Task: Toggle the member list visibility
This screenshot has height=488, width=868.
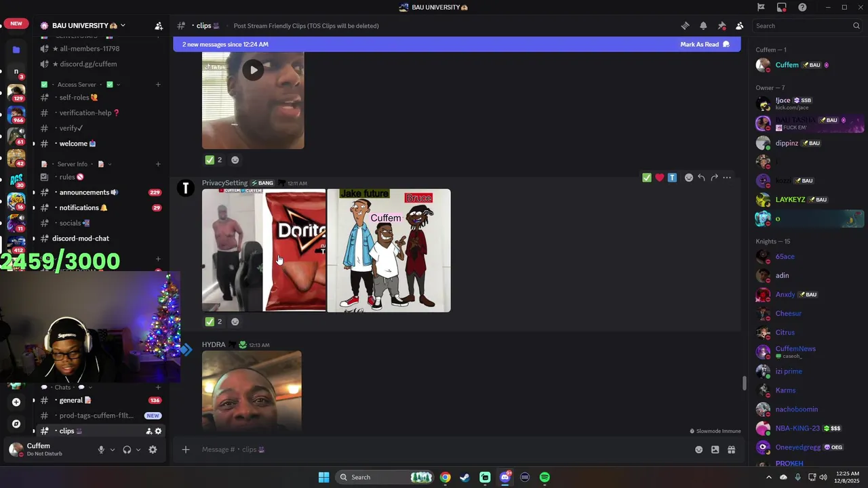Action: pyautogui.click(x=739, y=26)
